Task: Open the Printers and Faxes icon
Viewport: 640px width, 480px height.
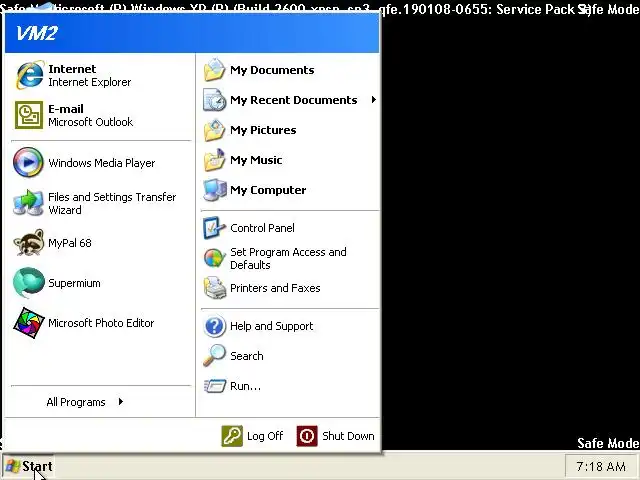Action: [215, 288]
